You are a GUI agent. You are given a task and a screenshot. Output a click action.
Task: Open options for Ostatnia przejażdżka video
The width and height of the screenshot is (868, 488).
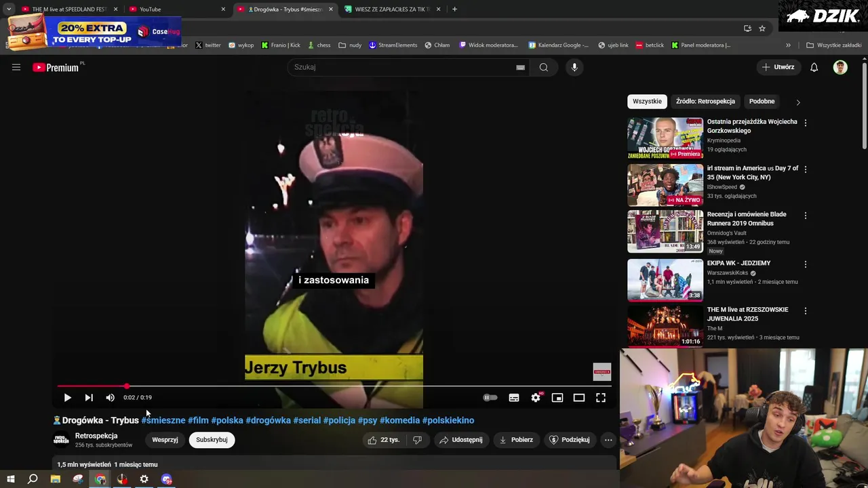806,123
